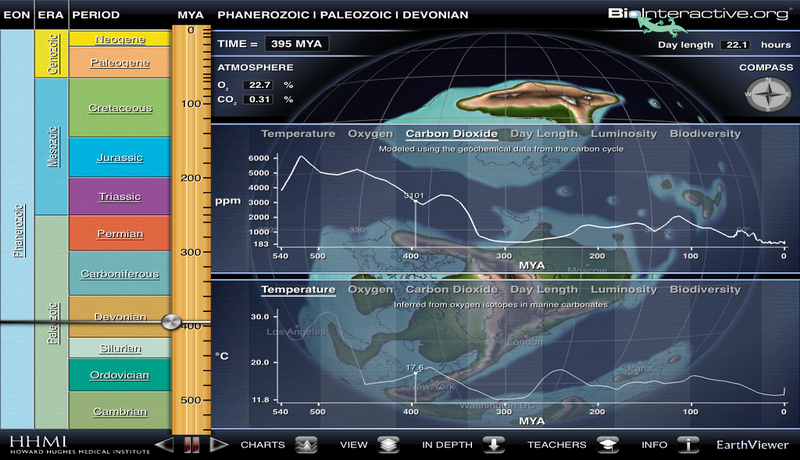Click the timeline slider knob near 400 MYA

click(171, 322)
